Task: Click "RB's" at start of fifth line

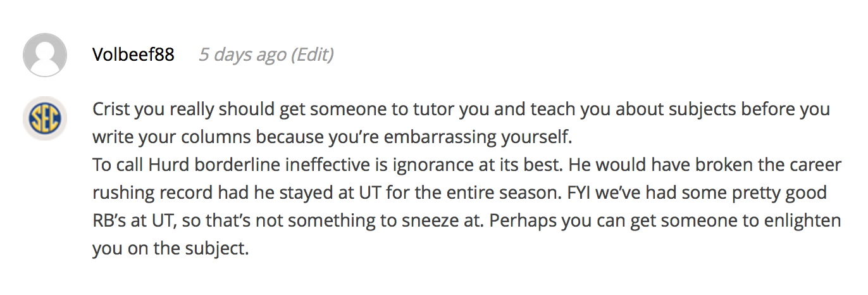Action: coord(108,221)
